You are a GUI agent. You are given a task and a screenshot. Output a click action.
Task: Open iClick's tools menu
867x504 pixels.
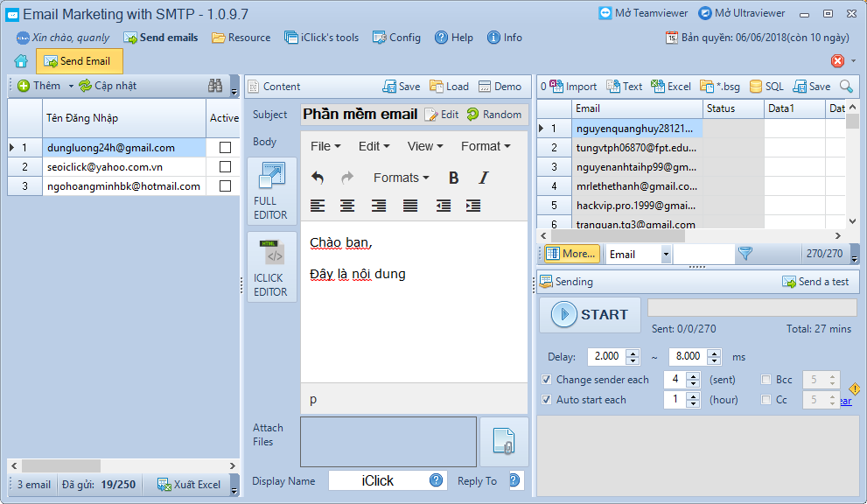322,38
